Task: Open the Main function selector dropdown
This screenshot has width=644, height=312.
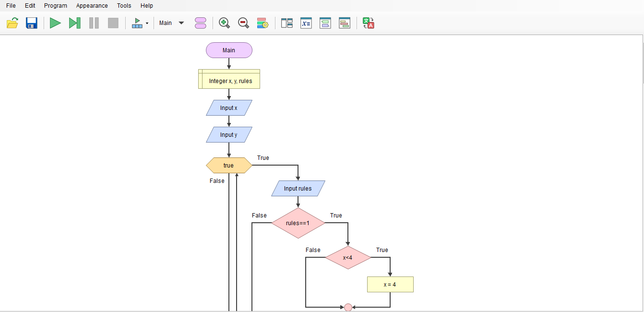Action: pos(172,23)
